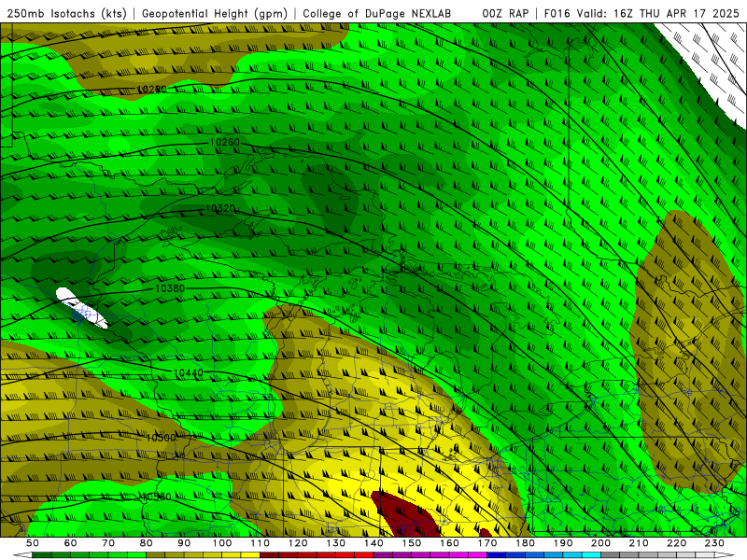Click the 10380 height contour label
The image size is (747, 560).
[x=170, y=288]
